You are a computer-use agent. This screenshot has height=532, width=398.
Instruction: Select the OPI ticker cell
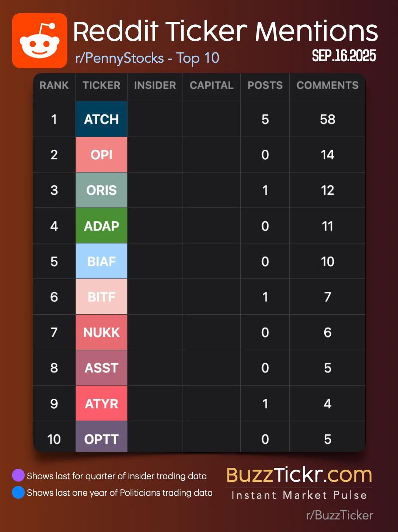pyautogui.click(x=101, y=155)
